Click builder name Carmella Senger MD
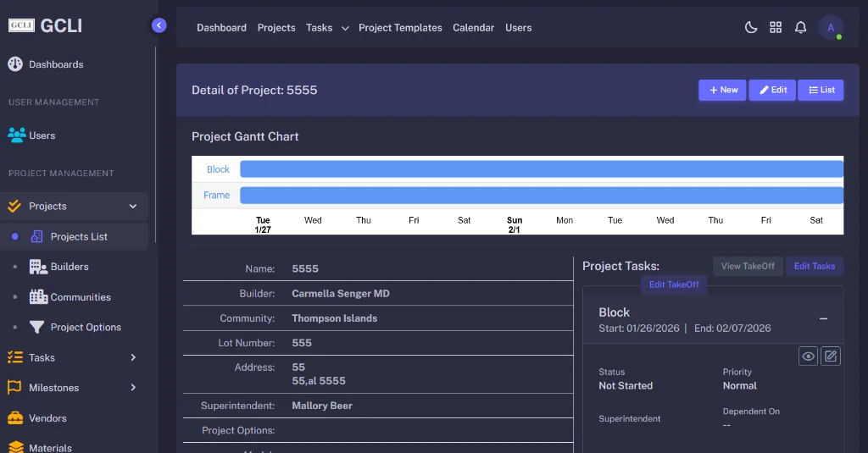 pyautogui.click(x=341, y=294)
